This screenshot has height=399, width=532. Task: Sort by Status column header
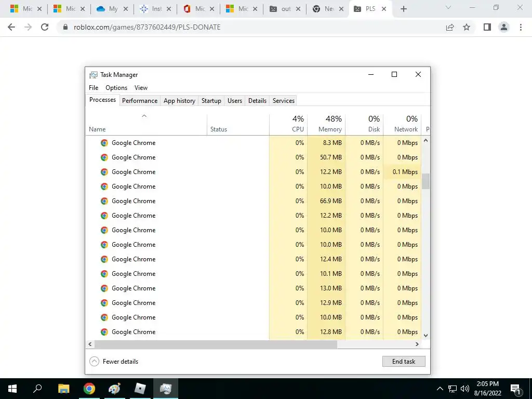tap(238, 125)
